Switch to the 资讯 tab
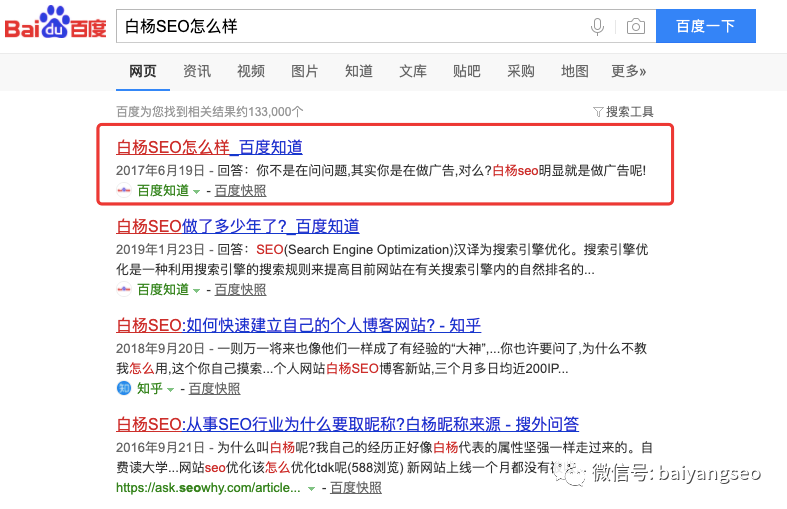787x509 pixels. pos(197,71)
